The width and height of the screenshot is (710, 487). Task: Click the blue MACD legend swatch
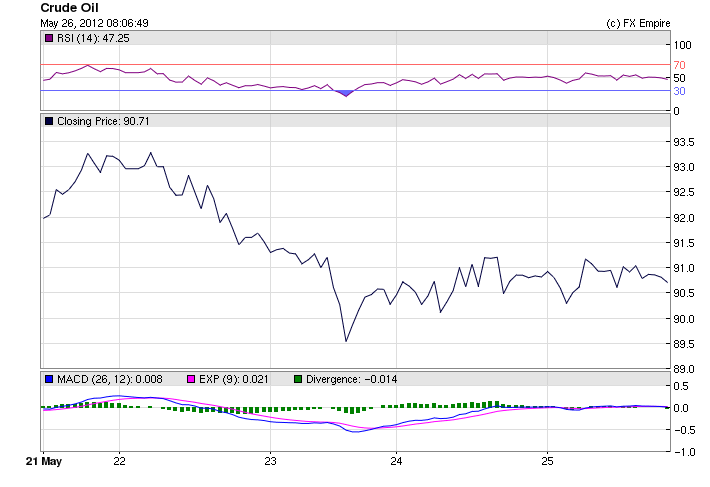pos(49,379)
